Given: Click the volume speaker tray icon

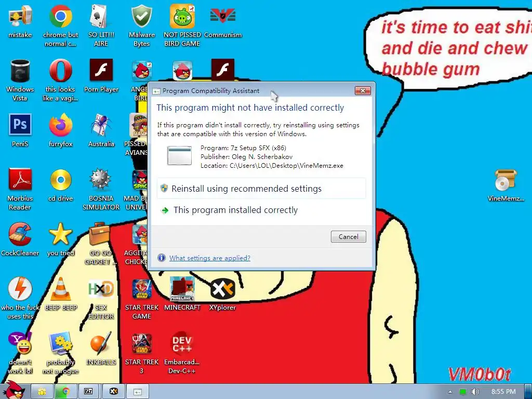Looking at the screenshot, I should coord(475,392).
